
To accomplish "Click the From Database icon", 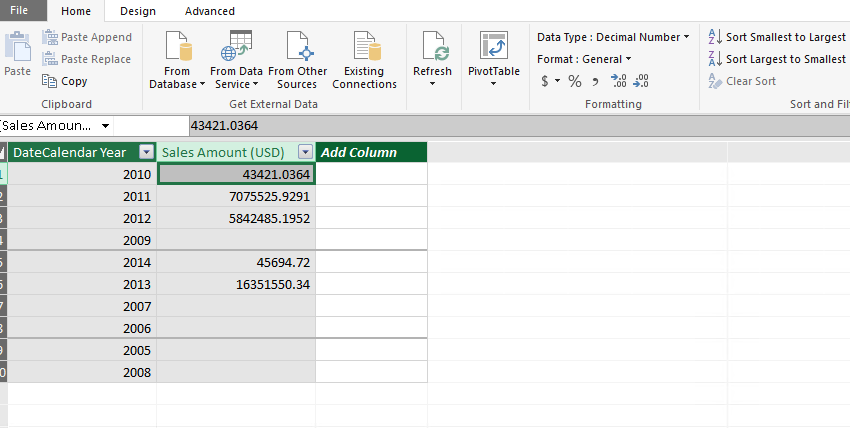I will 179,46.
